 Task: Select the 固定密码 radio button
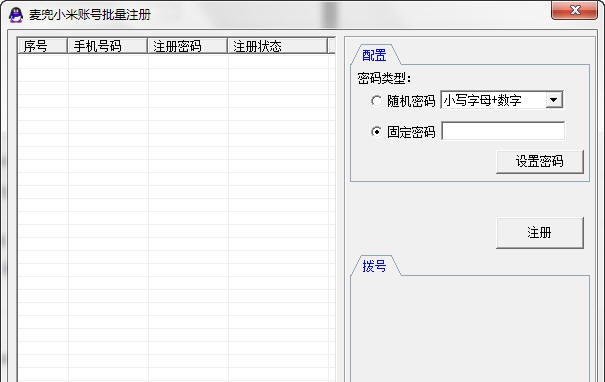pos(376,132)
